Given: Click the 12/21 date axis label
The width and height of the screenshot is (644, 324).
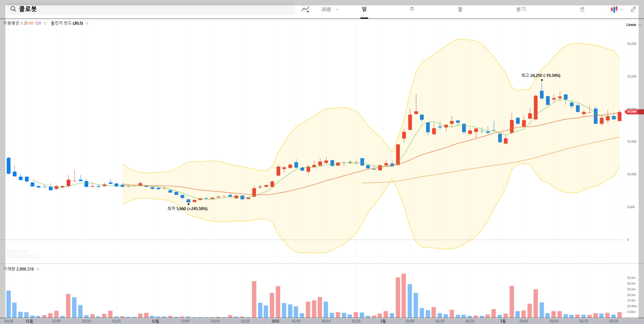Looking at the screenshot, I should [x=245, y=321].
